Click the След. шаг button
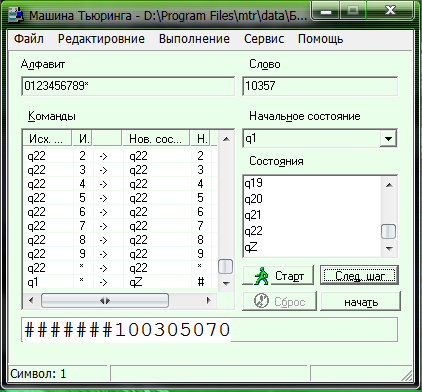Screen dimensions: 422x392 359,275
